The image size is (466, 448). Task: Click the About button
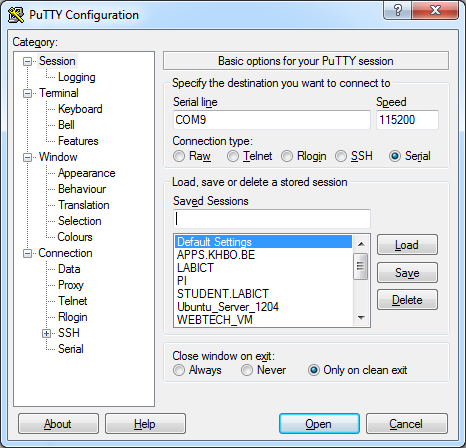(58, 424)
